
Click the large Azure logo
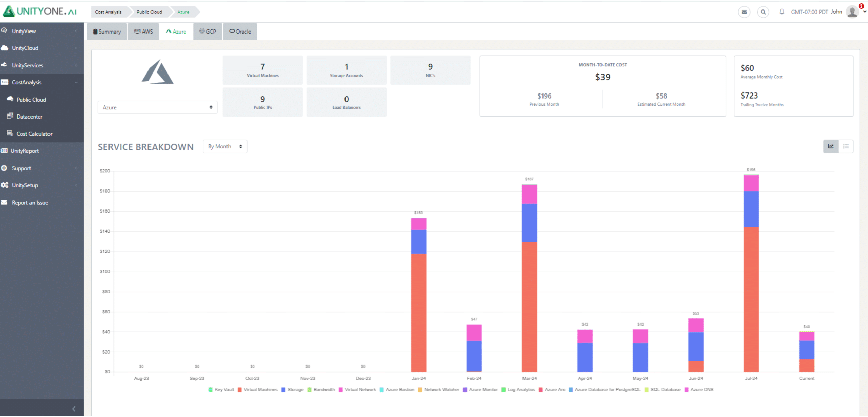(157, 72)
